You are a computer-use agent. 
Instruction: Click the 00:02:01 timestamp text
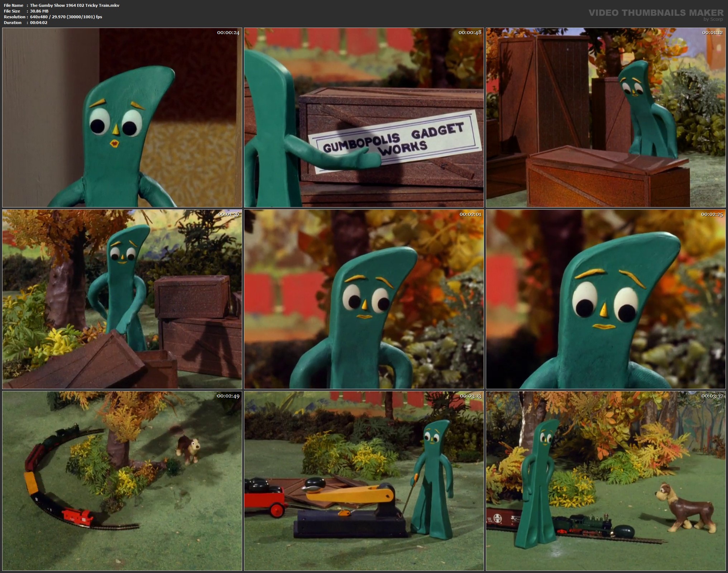[470, 214]
